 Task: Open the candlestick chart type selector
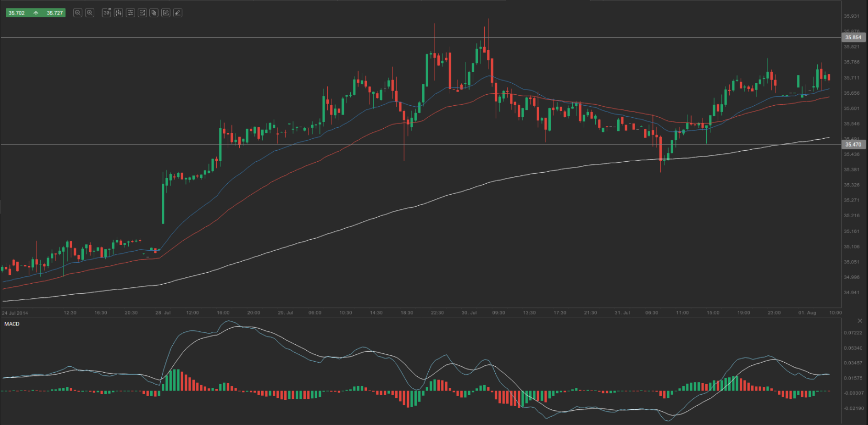click(x=118, y=13)
